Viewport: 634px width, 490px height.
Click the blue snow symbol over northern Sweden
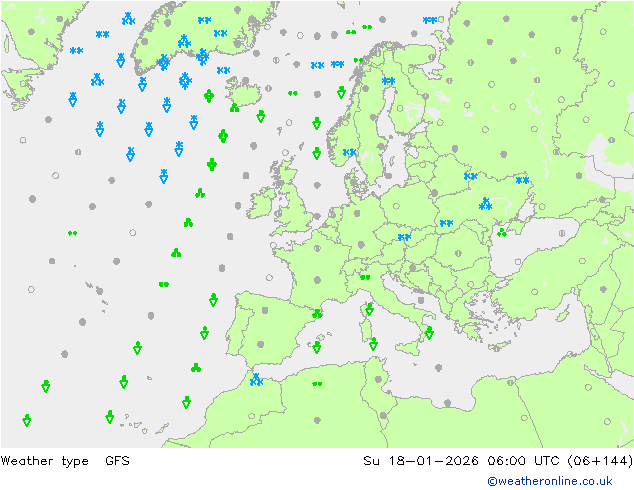pos(388,81)
